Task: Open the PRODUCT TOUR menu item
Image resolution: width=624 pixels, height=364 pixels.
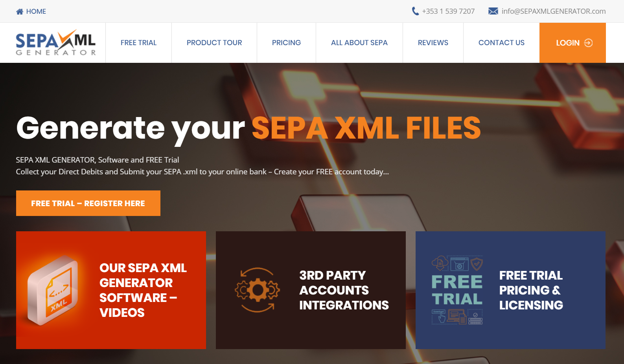Action: coord(214,43)
